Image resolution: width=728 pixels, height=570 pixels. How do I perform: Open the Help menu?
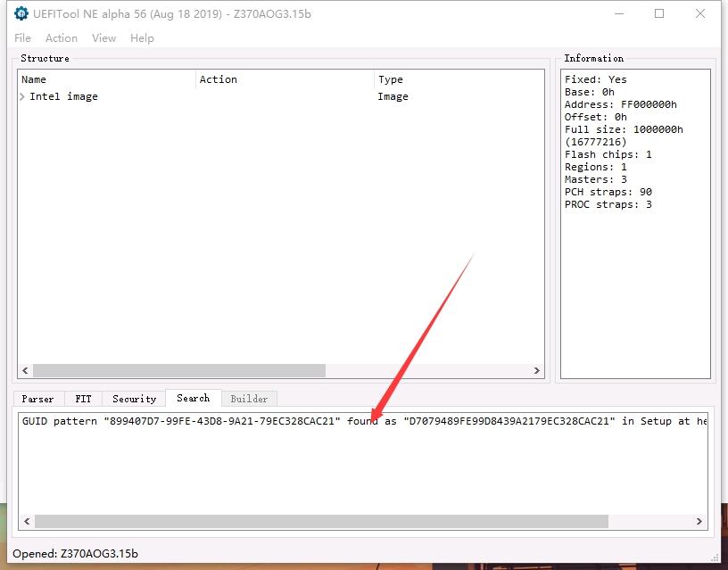coord(142,38)
